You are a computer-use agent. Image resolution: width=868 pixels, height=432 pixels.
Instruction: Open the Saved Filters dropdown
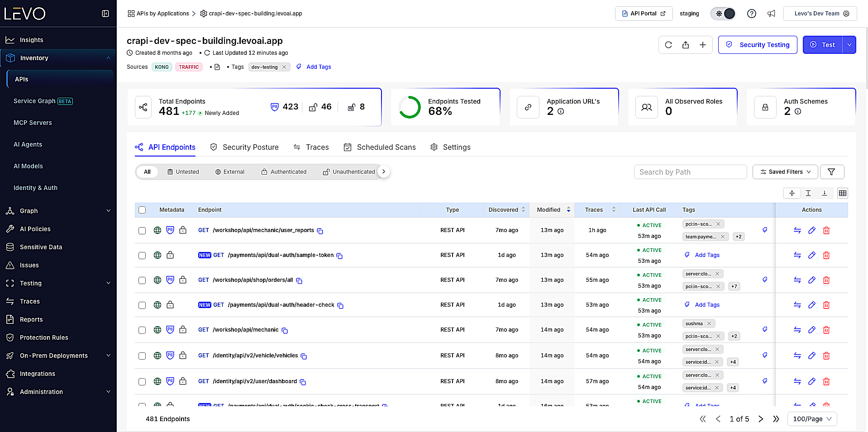(x=785, y=172)
